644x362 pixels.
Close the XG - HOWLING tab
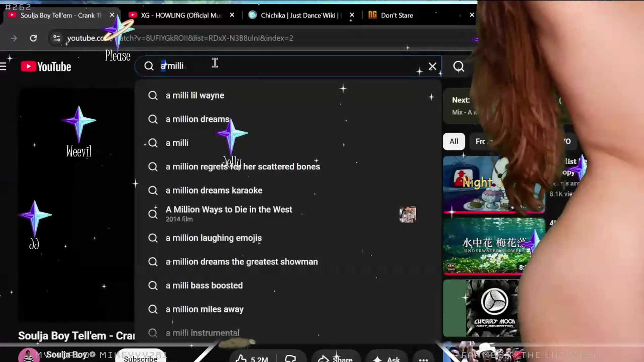point(232,15)
